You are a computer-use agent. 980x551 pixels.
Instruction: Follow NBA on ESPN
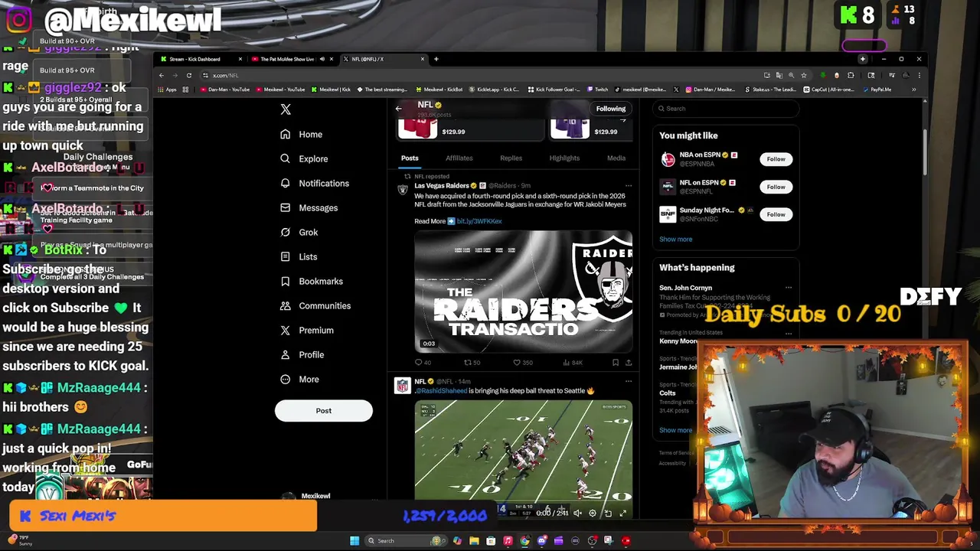[x=776, y=159]
